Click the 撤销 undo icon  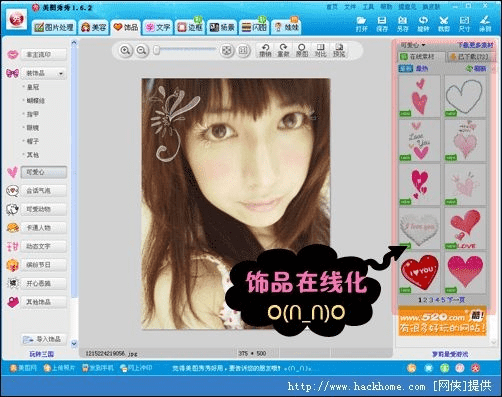pos(265,50)
